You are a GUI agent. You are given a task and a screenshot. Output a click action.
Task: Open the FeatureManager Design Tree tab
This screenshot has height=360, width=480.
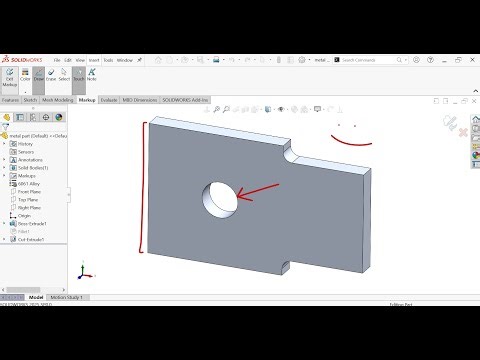(7, 117)
